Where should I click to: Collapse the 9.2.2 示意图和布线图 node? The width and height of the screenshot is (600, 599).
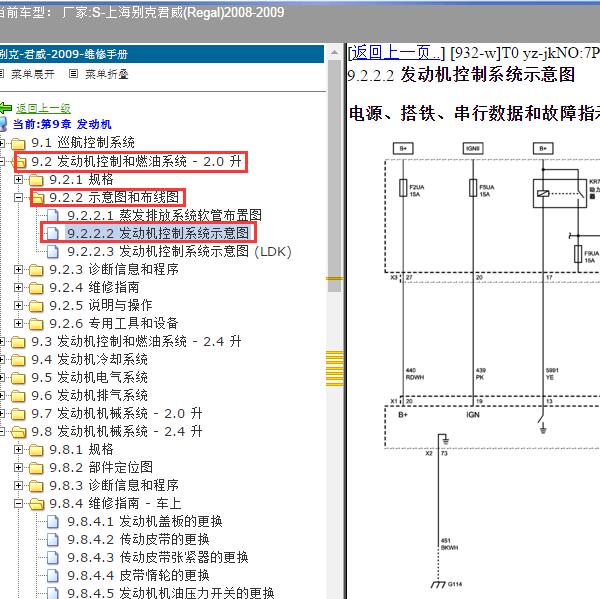click(x=18, y=197)
